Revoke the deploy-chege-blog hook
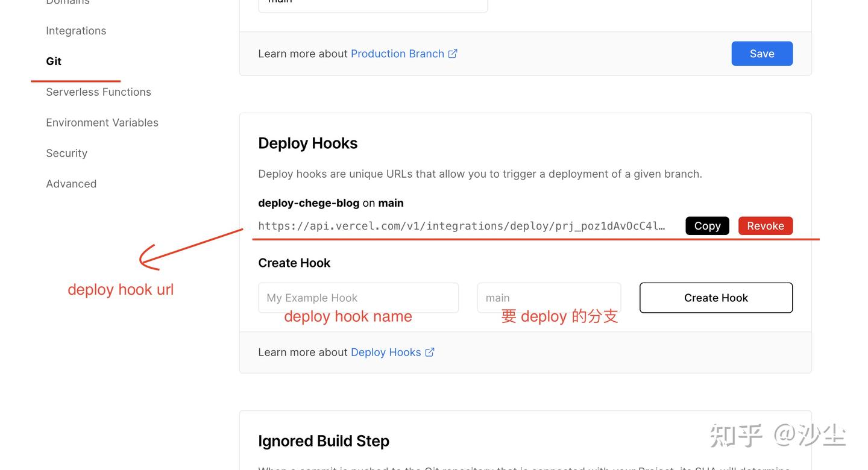 (x=765, y=226)
